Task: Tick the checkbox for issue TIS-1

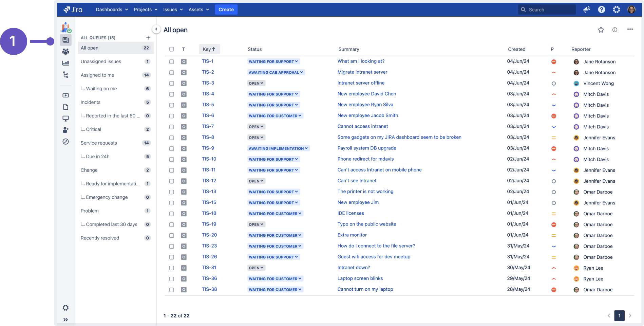Action: (x=172, y=62)
